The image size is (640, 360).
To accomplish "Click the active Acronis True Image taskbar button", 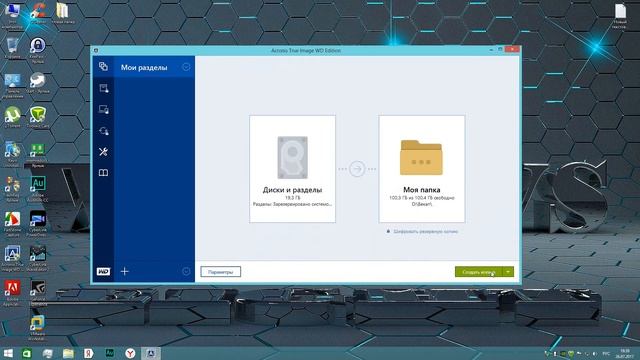I will click(x=151, y=353).
